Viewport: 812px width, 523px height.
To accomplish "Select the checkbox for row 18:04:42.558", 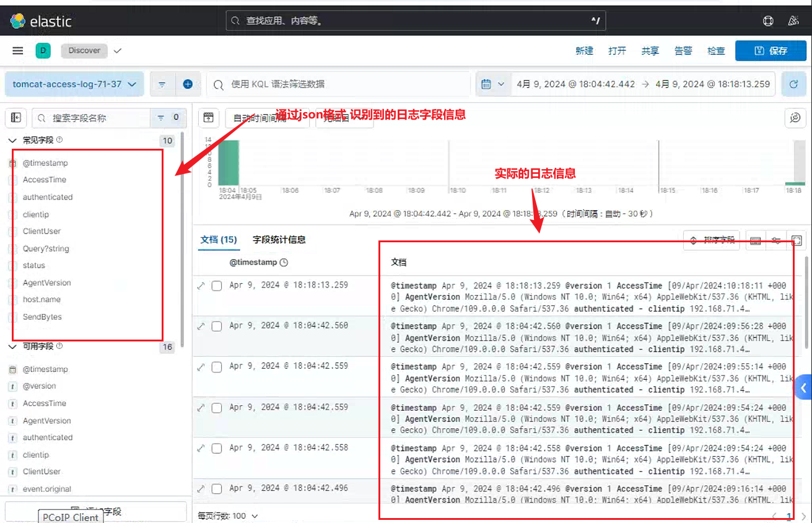I will (217, 448).
